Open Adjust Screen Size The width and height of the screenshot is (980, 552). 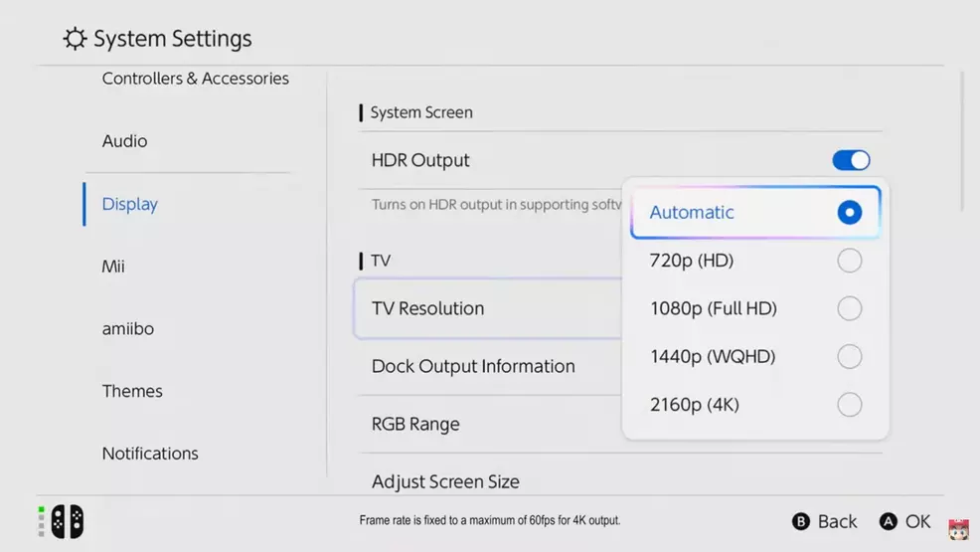[445, 481]
